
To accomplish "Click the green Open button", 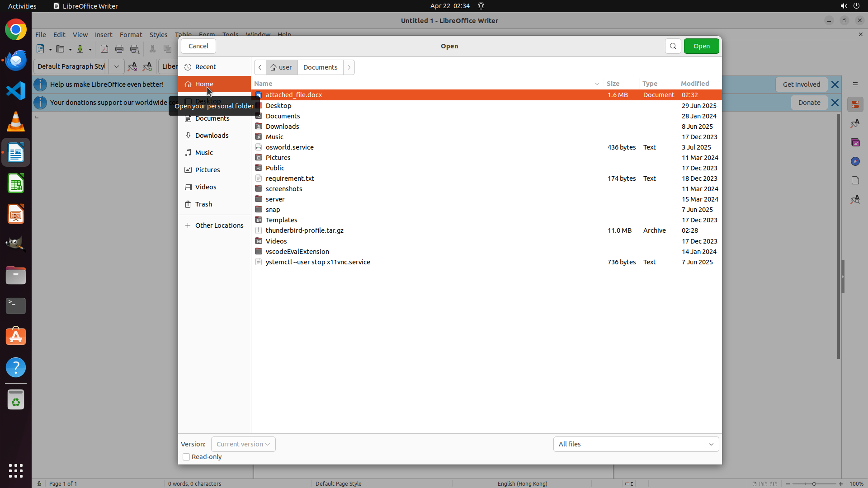I will coord(701,46).
